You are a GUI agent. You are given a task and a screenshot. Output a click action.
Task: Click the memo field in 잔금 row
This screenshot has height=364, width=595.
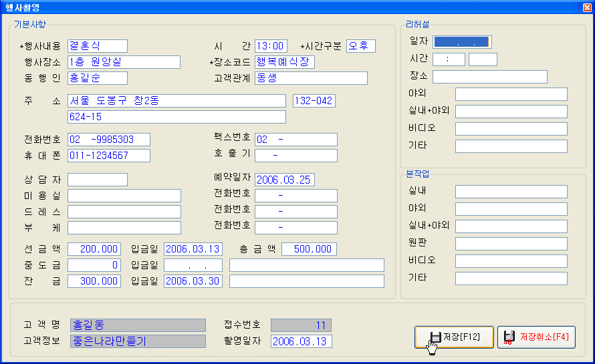tap(307, 281)
